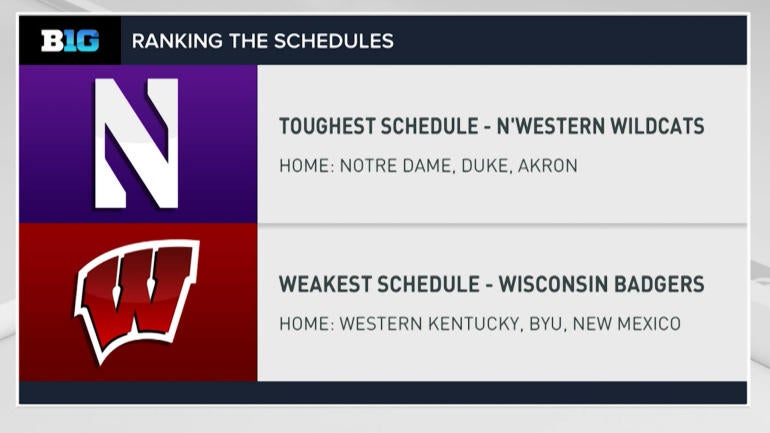This screenshot has height=433, width=770.
Task: Click the Big Ten B1G logo
Action: [70, 41]
